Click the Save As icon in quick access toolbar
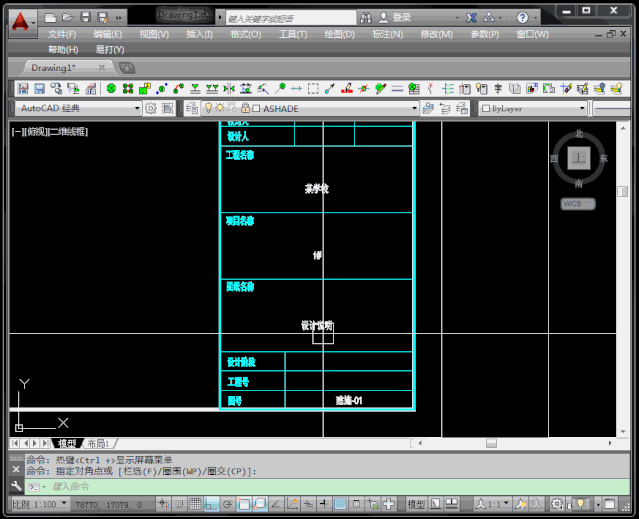Image resolution: width=639 pixels, height=519 pixels. click(x=103, y=18)
